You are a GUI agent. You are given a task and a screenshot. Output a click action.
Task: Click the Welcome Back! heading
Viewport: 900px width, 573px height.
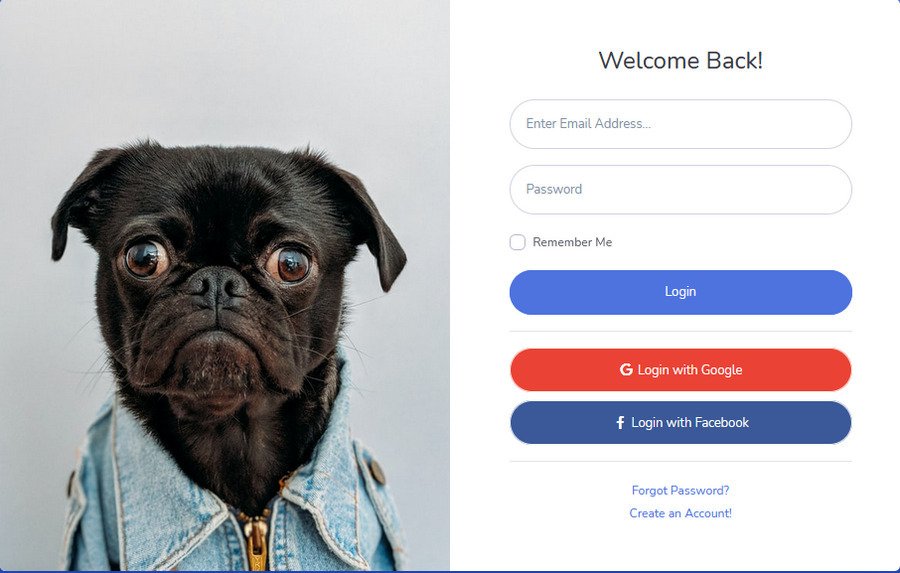point(680,60)
